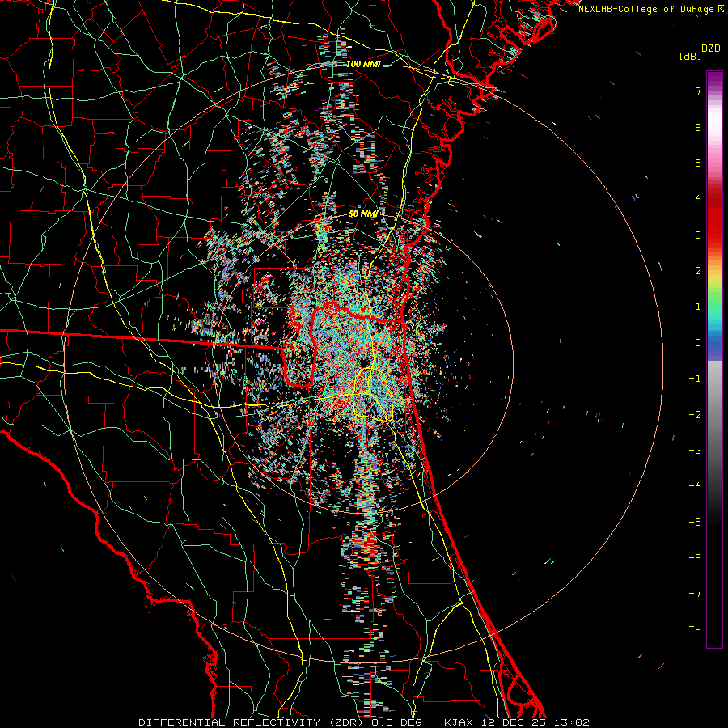The height and width of the screenshot is (728, 728).
Task: Select the "1" value on the scale
Action: tap(698, 307)
